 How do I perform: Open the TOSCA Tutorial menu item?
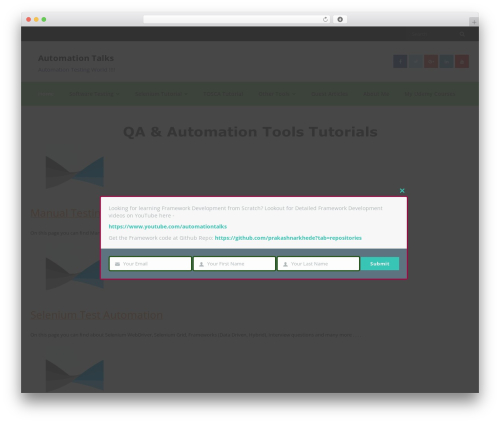point(223,94)
